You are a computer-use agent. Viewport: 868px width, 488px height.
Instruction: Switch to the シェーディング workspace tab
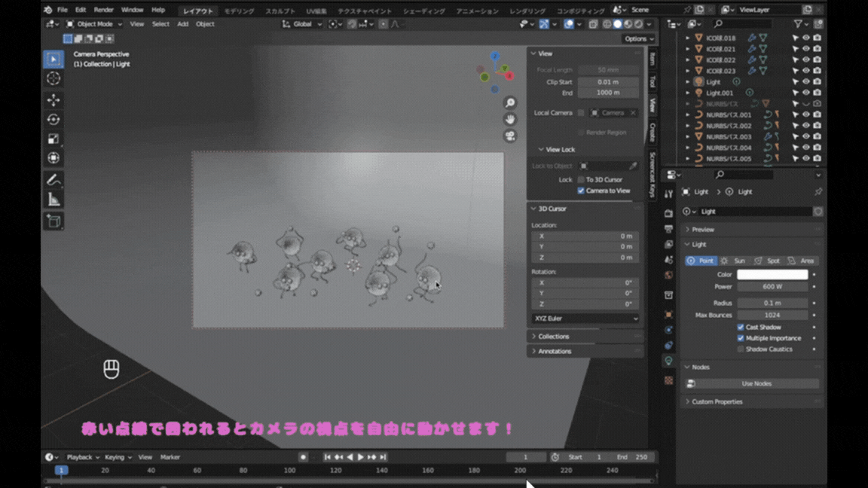(x=424, y=11)
